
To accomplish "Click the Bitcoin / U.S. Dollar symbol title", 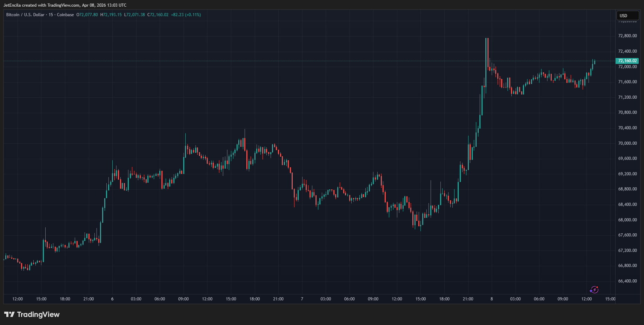I will (x=25, y=15).
